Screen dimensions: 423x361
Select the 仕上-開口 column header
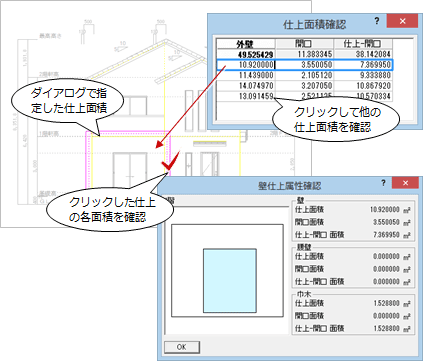tap(363, 44)
